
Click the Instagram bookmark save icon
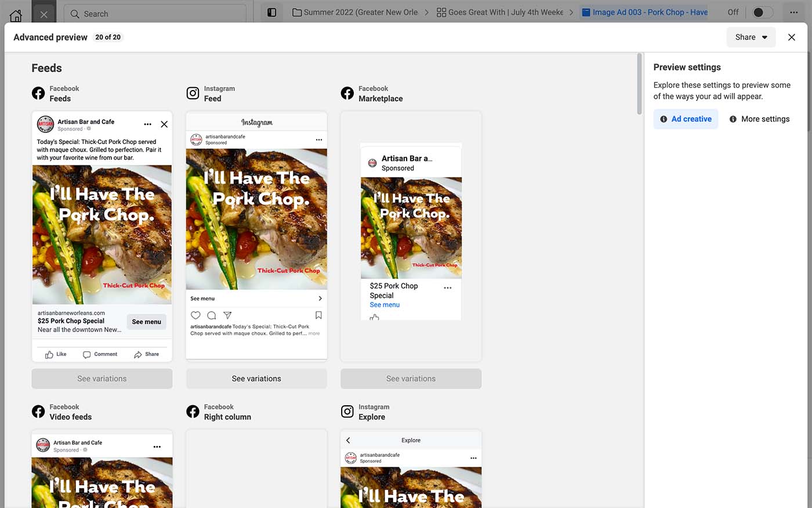pos(318,315)
